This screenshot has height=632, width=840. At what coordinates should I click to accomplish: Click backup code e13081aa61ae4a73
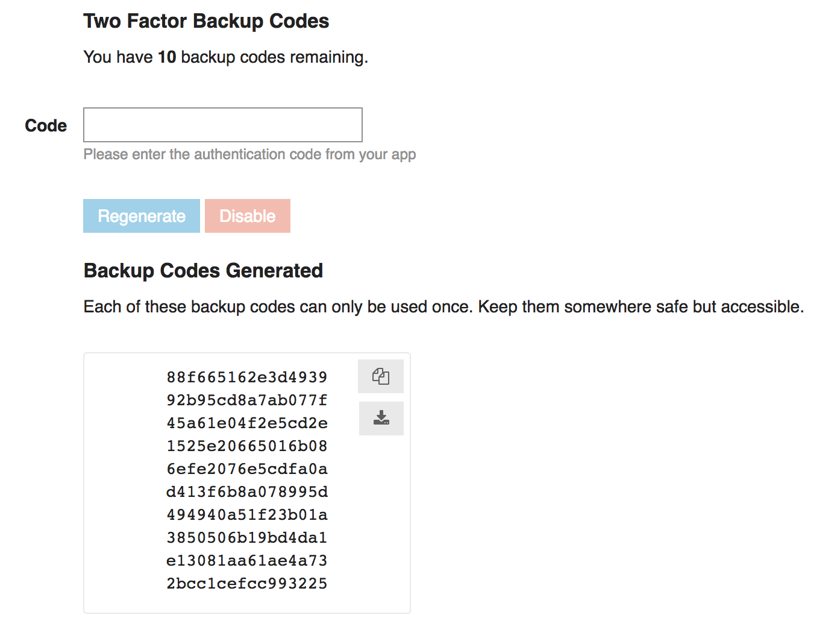[246, 561]
